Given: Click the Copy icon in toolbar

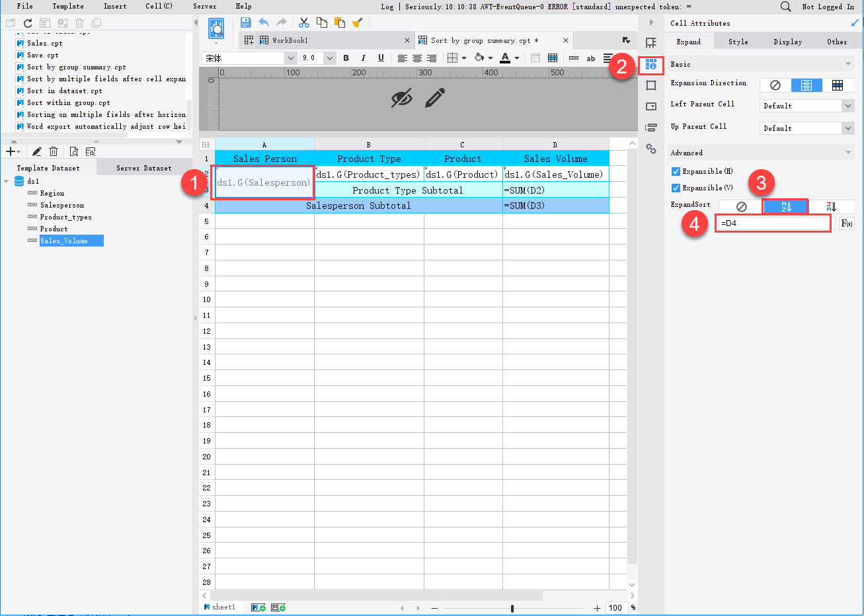Looking at the screenshot, I should [322, 22].
